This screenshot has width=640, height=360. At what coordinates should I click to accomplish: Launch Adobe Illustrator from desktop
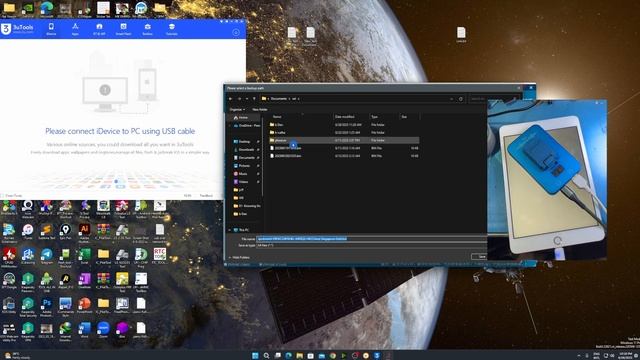click(84, 232)
